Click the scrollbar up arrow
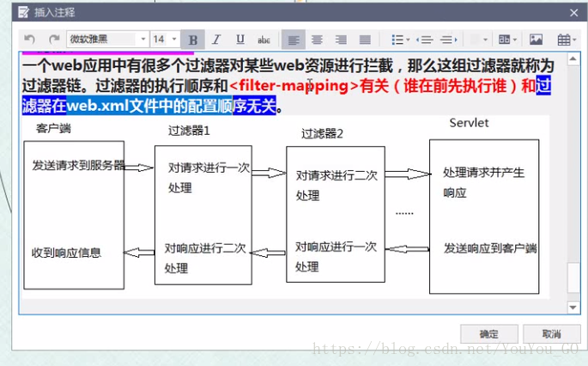The image size is (588, 366). tap(573, 59)
